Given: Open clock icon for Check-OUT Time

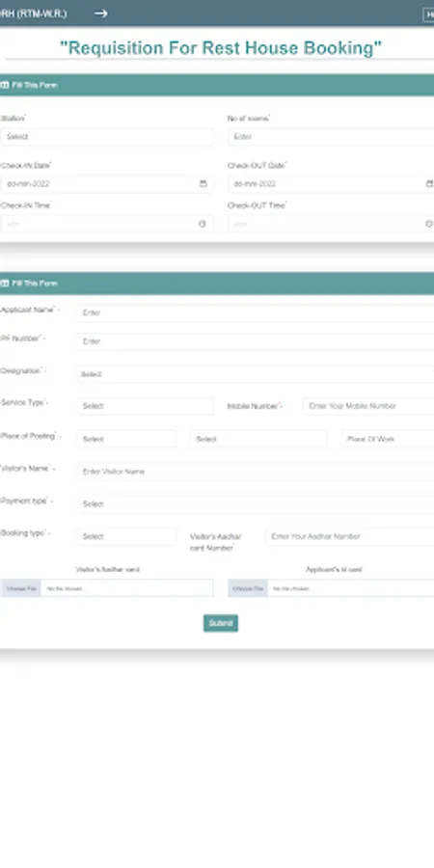Looking at the screenshot, I should pos(429,224).
